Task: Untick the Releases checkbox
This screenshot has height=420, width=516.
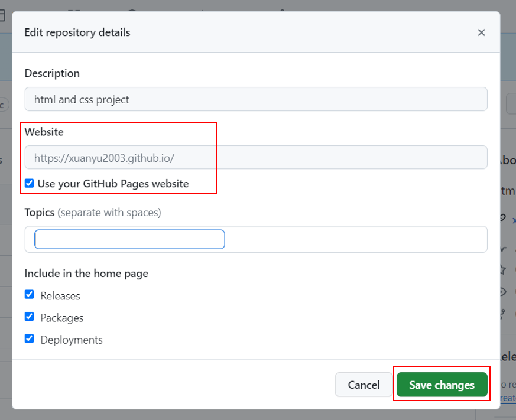Action: 30,295
